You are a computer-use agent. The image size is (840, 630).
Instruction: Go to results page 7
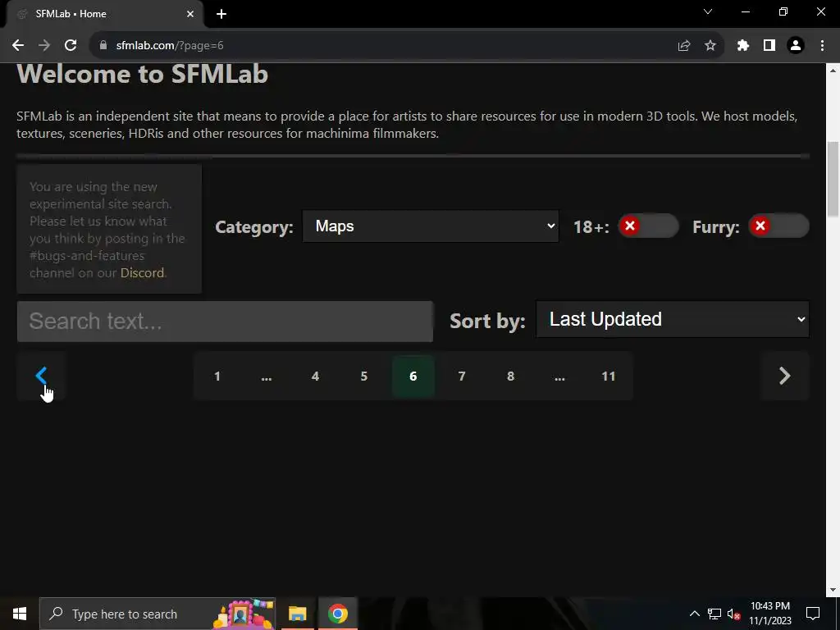tap(462, 376)
